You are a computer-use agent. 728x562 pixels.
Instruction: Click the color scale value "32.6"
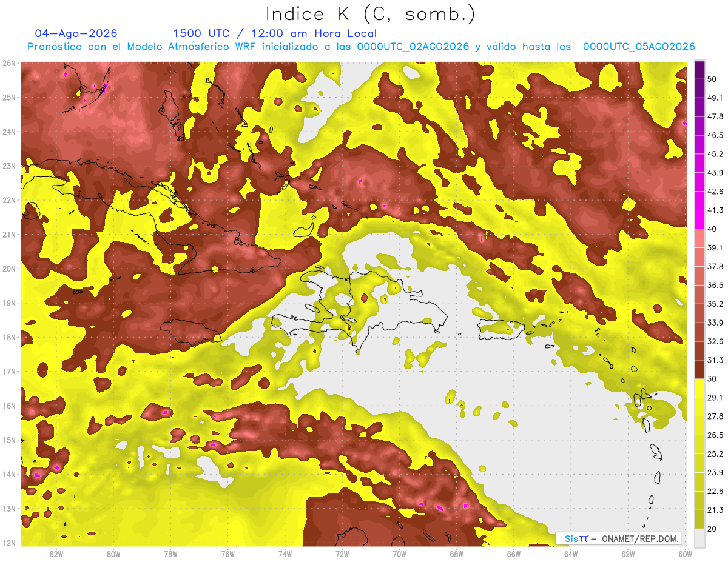pyautogui.click(x=716, y=341)
